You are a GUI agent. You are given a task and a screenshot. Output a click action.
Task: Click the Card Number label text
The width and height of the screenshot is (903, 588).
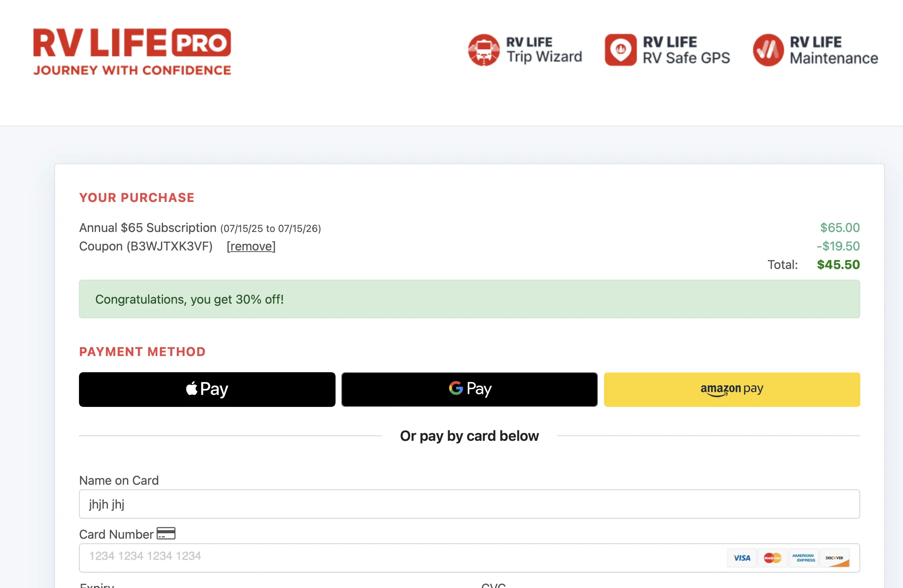coord(116,534)
